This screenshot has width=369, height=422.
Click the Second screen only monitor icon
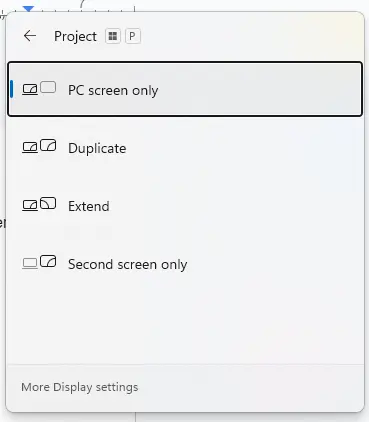coord(39,262)
